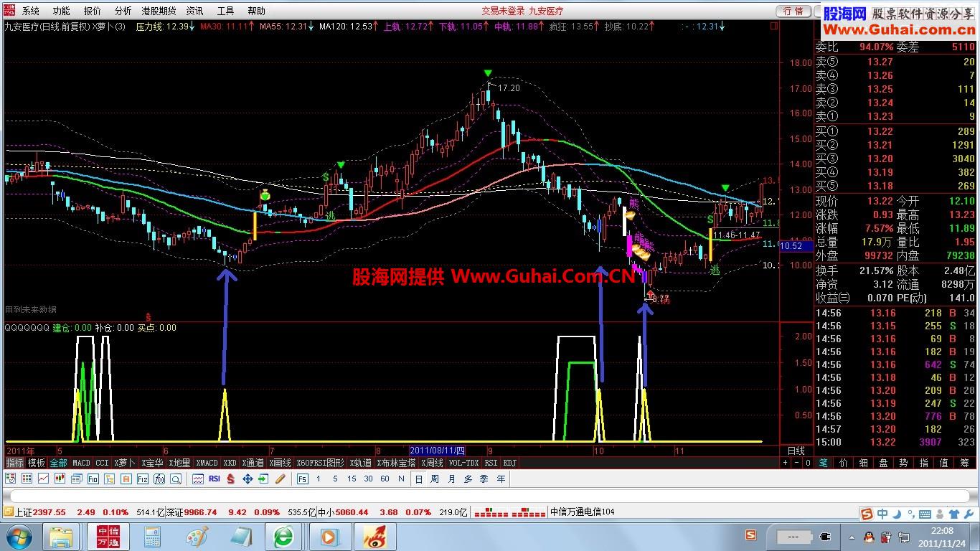Open the first quote-list toolbar icon
Screen dimensions: 980x551
click(x=11, y=479)
